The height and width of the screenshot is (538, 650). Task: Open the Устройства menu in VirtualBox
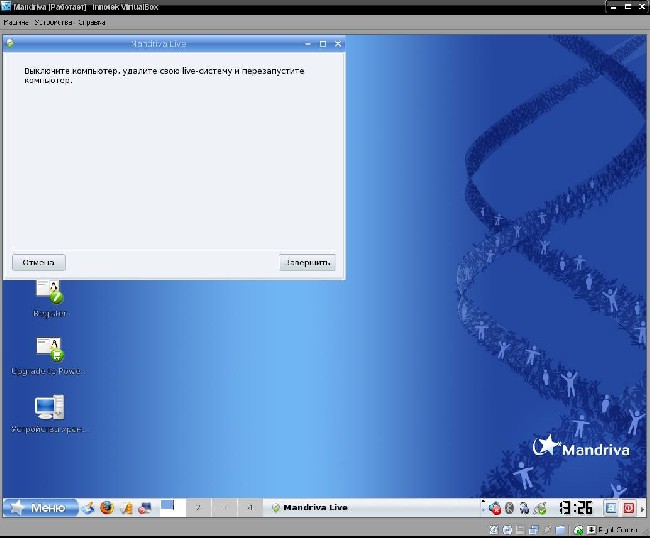click(54, 22)
